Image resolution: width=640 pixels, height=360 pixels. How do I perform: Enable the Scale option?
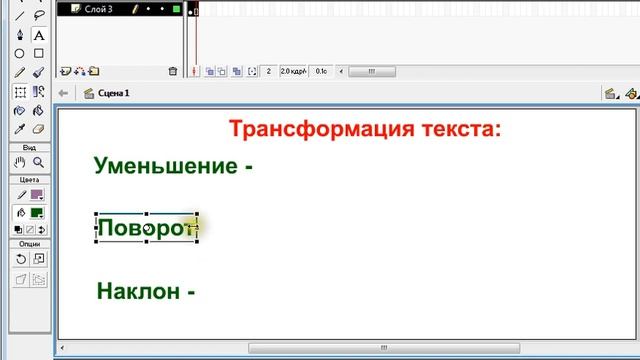39,259
